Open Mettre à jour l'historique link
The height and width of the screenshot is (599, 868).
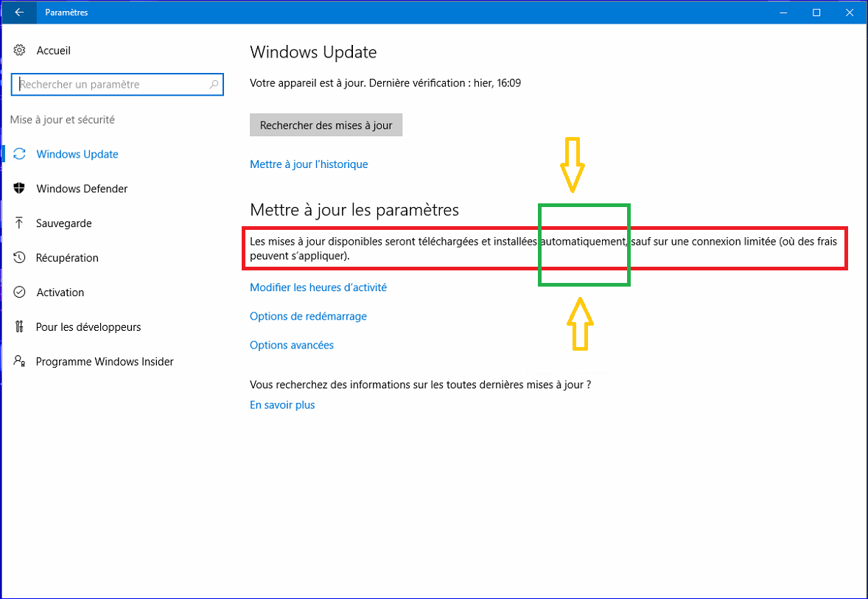(x=309, y=164)
